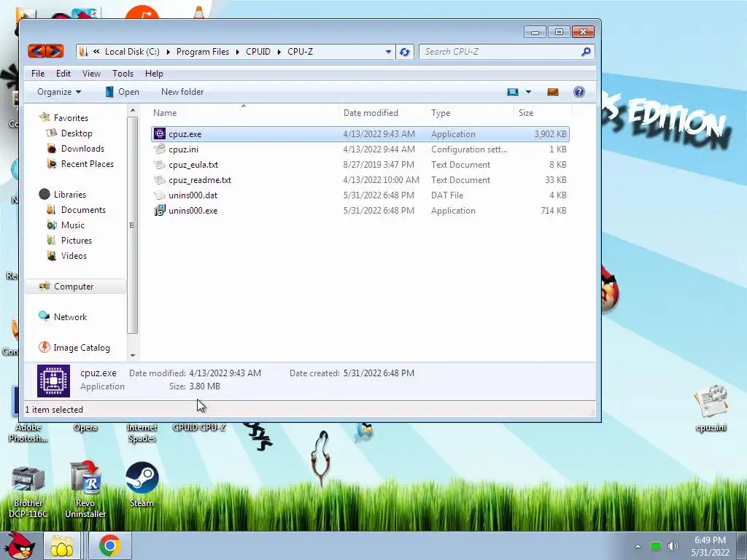Open the Organize dropdown menu

pos(59,92)
